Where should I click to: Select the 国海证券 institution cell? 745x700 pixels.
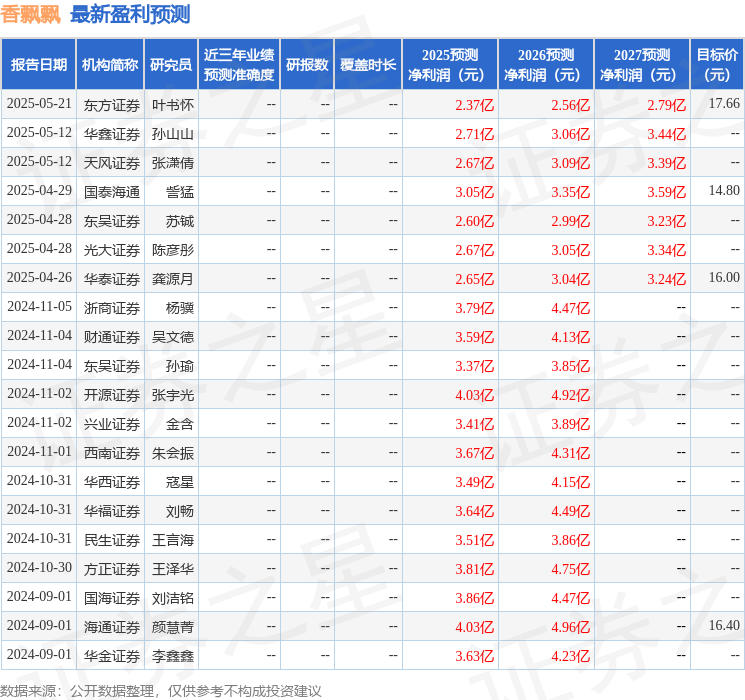pyautogui.click(x=112, y=598)
